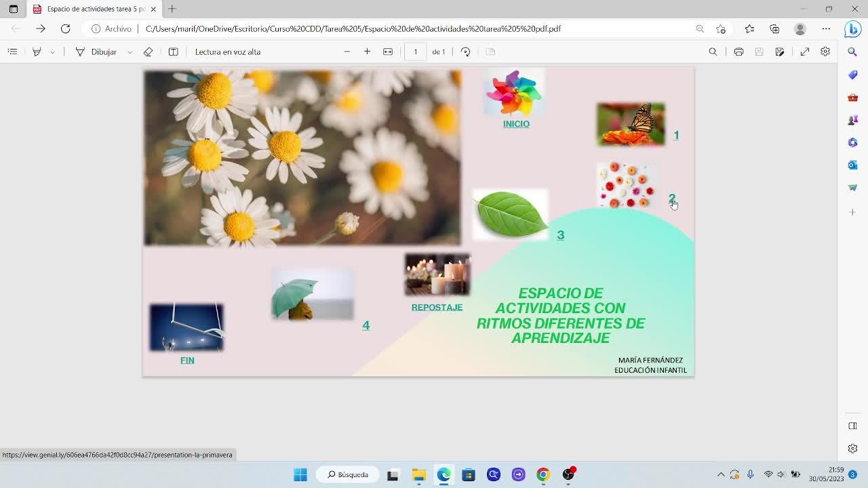Print the PDF document

coord(738,52)
